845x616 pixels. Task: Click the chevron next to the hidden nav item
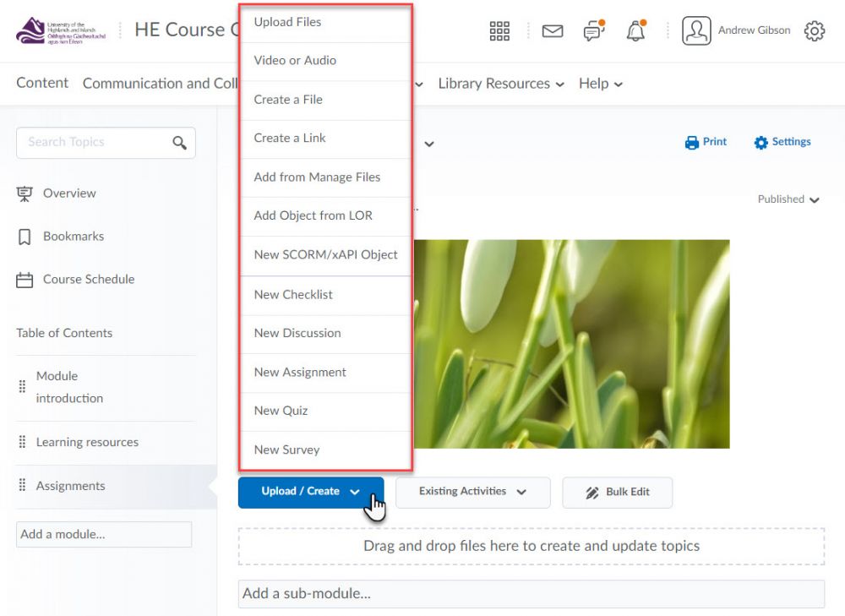[x=419, y=84]
